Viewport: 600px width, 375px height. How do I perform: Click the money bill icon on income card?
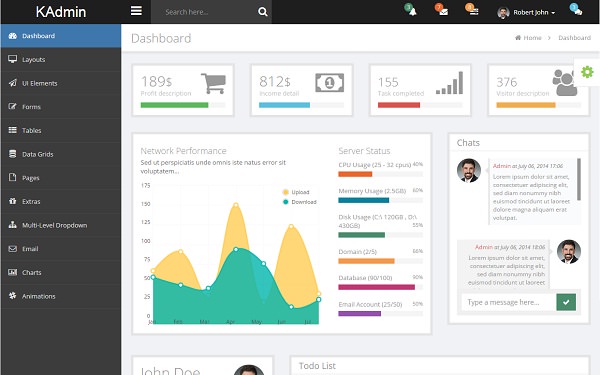tap(329, 83)
